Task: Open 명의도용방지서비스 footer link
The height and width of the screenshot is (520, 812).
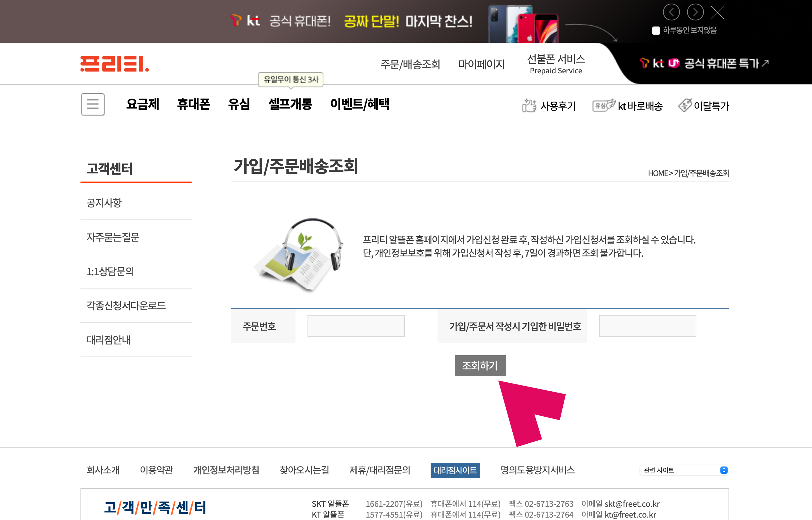Action: click(x=538, y=470)
